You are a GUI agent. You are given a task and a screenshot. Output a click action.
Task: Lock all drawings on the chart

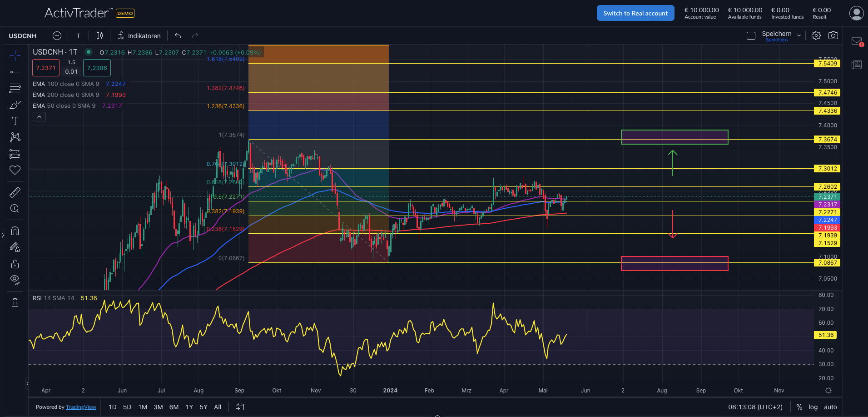15,264
